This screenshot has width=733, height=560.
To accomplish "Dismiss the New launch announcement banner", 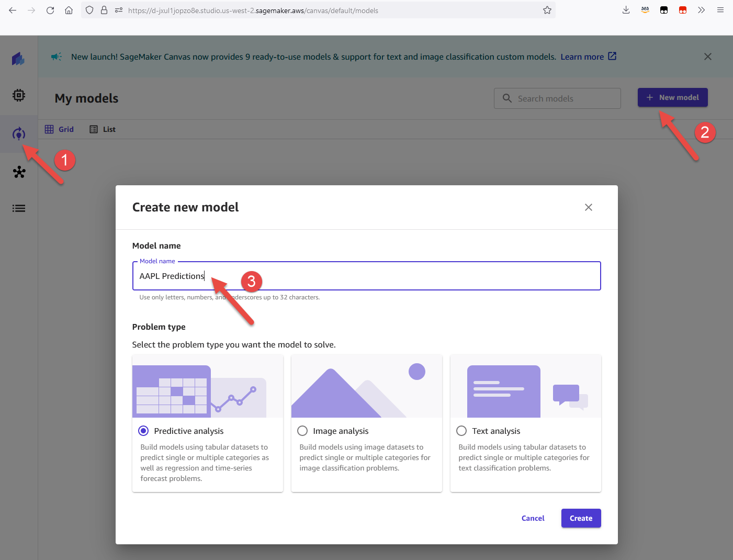I will coord(708,57).
